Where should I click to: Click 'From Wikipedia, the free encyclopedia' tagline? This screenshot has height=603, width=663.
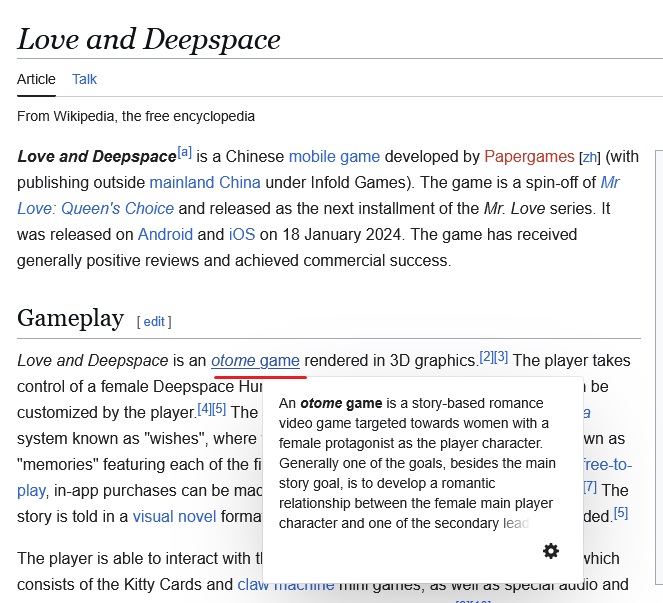[x=136, y=116]
